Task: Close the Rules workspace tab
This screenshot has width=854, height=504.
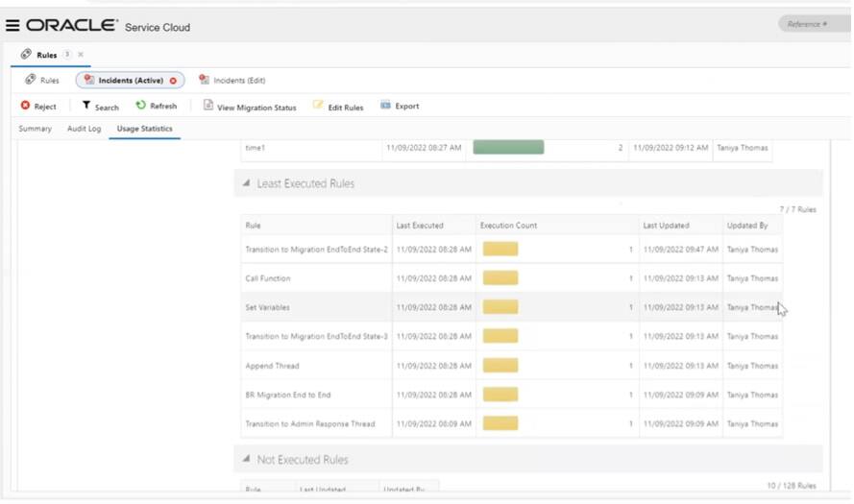Action: point(81,55)
